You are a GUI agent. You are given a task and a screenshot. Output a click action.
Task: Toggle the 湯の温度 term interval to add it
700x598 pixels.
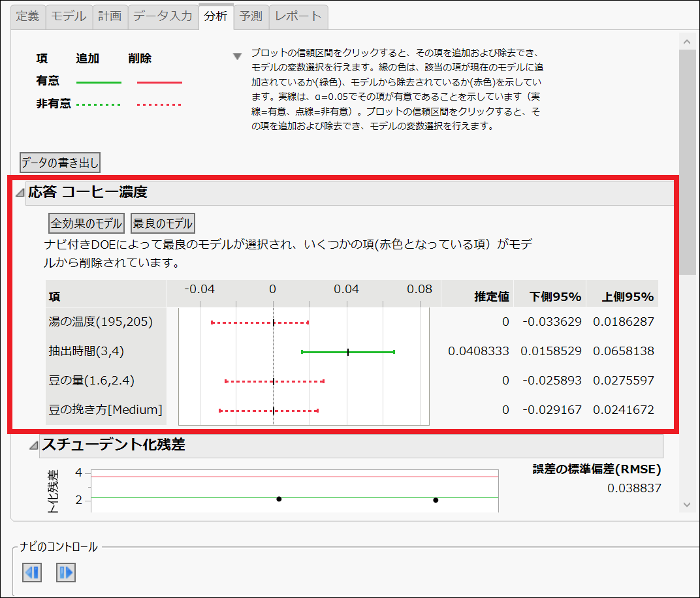pyautogui.click(x=259, y=322)
